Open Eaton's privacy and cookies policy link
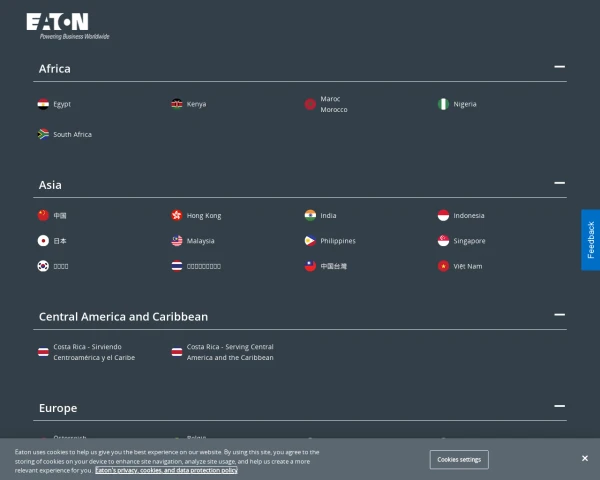 pos(166,470)
